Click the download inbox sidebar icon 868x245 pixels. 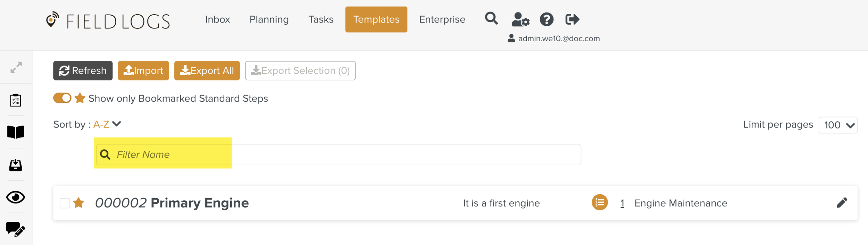pyautogui.click(x=16, y=165)
